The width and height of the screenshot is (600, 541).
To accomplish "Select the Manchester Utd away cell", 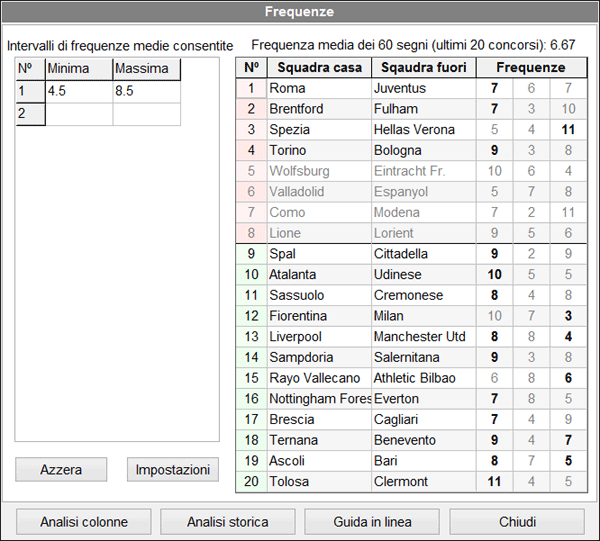I will coord(421,337).
